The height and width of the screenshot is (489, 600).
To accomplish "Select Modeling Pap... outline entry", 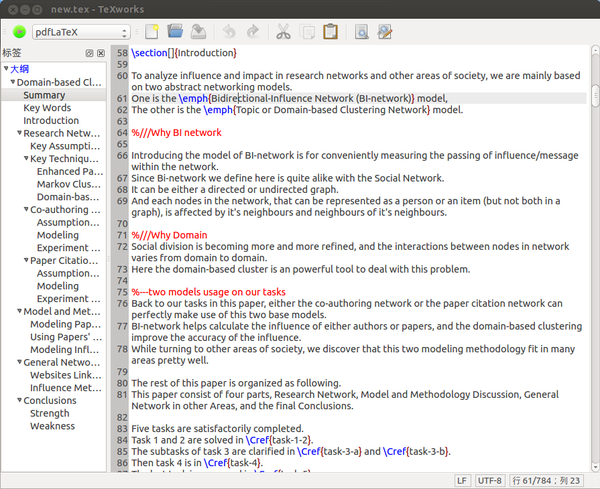I will click(x=65, y=324).
